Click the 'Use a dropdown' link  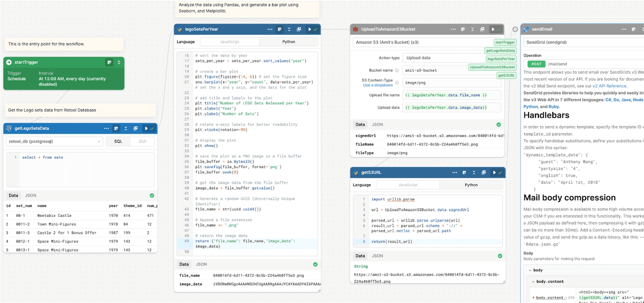point(378,85)
